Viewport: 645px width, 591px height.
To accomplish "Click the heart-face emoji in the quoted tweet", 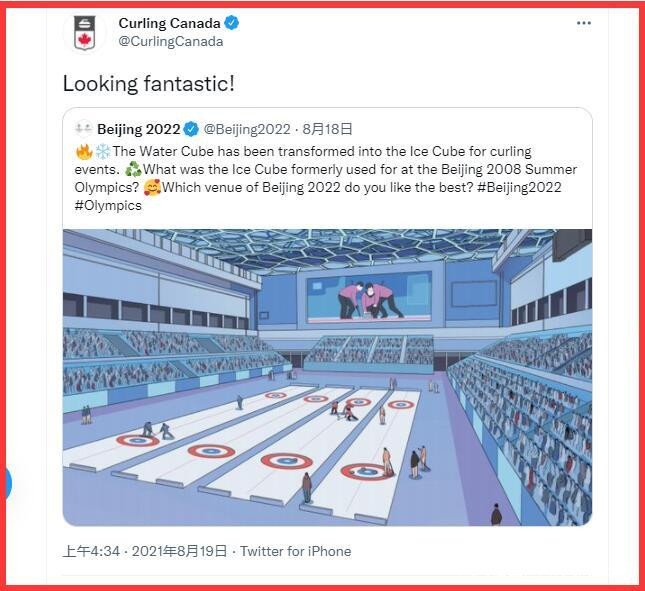I will 151,187.
